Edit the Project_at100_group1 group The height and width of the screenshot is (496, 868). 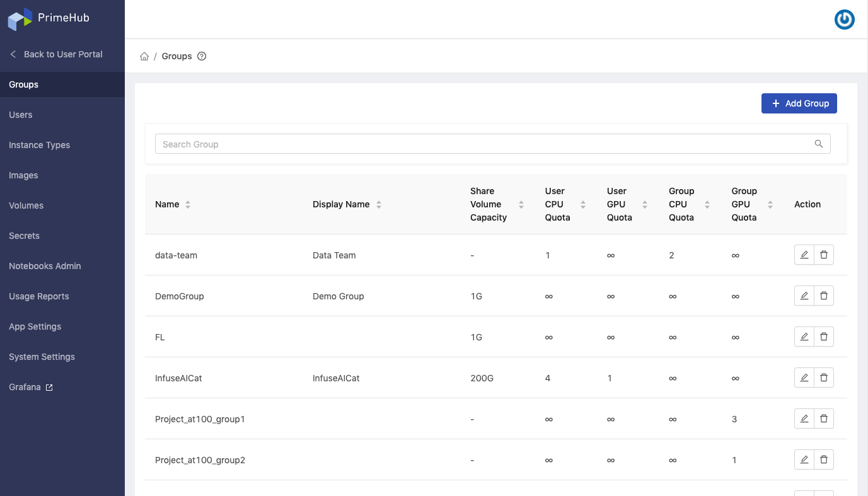coord(804,418)
